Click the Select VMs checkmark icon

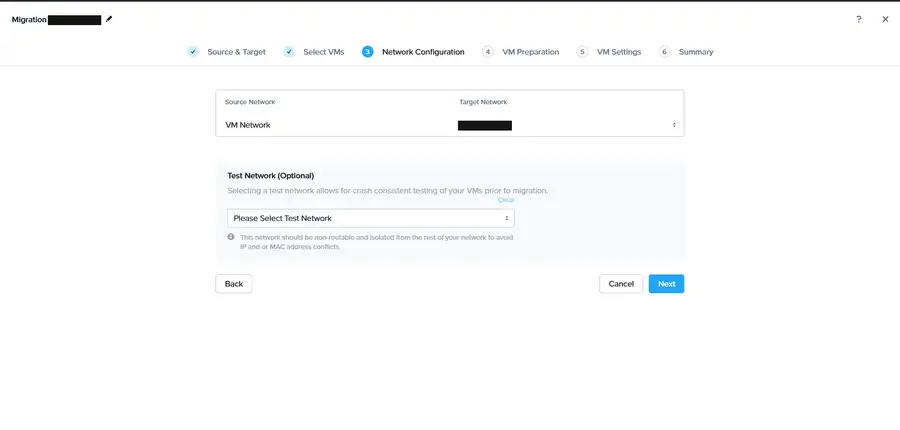coord(289,52)
